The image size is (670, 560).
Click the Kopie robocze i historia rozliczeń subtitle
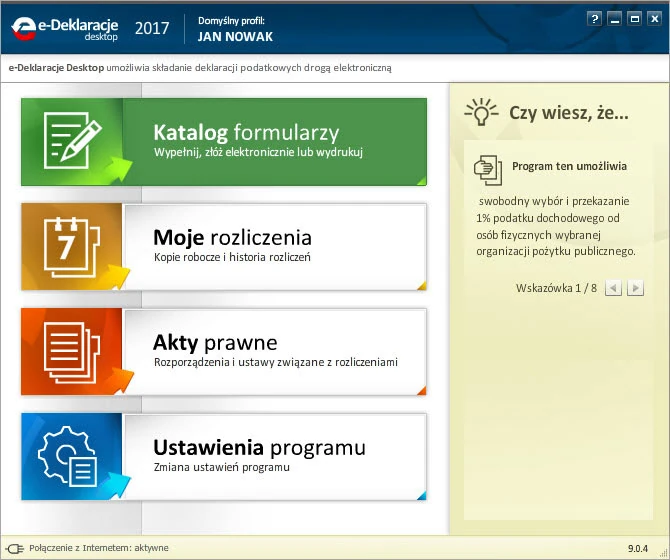click(232, 257)
